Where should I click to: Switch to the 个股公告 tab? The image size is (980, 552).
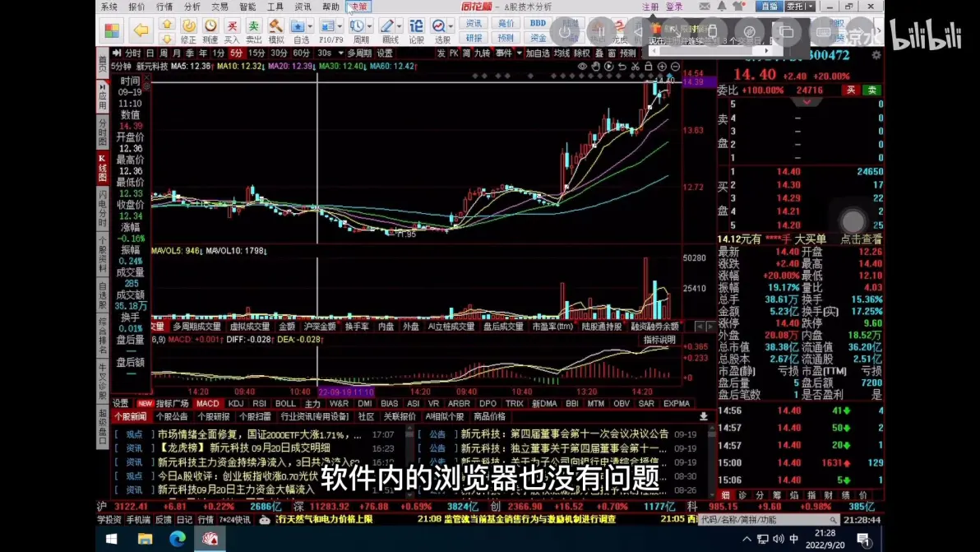pos(172,416)
